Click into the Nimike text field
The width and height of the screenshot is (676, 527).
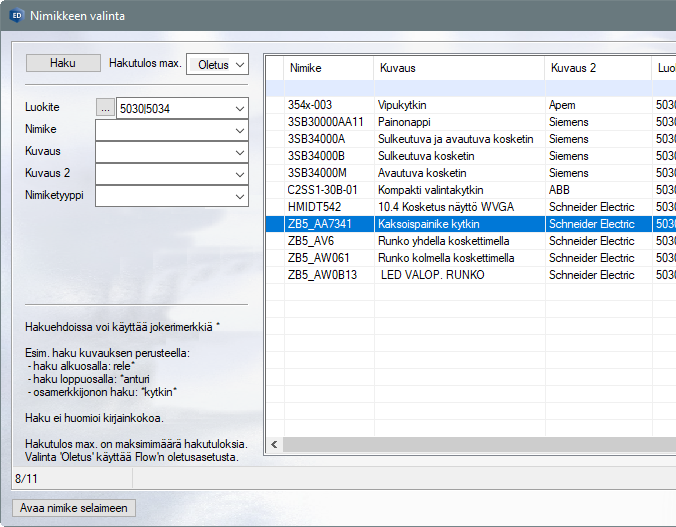(x=163, y=130)
